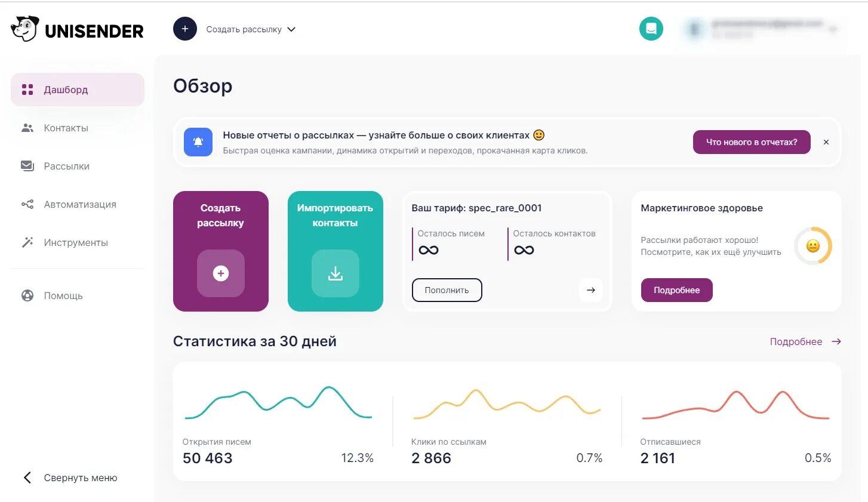
Task: Click the Обзор page heading
Action: pyautogui.click(x=203, y=86)
